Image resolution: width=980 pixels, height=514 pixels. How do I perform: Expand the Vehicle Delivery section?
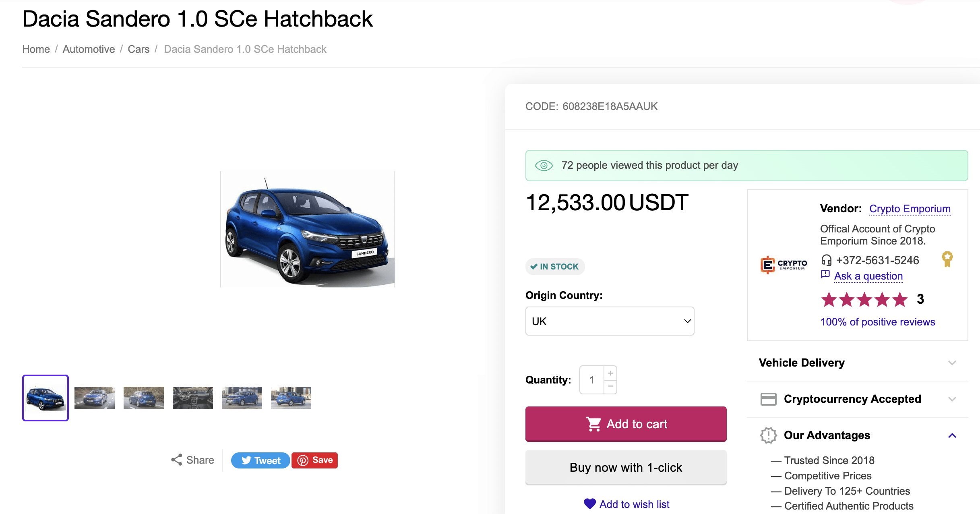[x=858, y=363]
